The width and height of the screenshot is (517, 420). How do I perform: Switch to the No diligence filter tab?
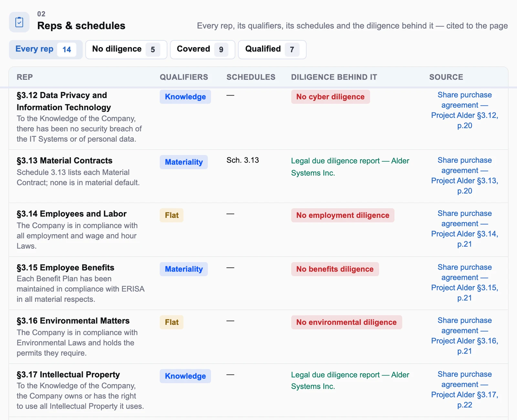tap(126, 49)
